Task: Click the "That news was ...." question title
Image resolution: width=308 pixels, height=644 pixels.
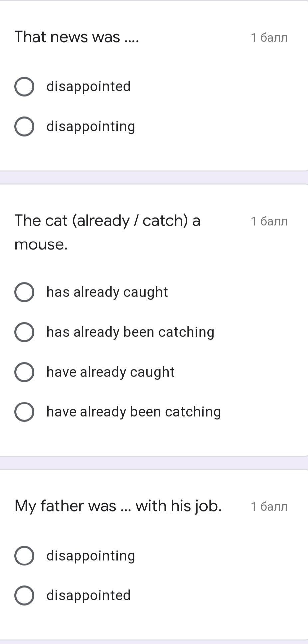Action: 77,37
